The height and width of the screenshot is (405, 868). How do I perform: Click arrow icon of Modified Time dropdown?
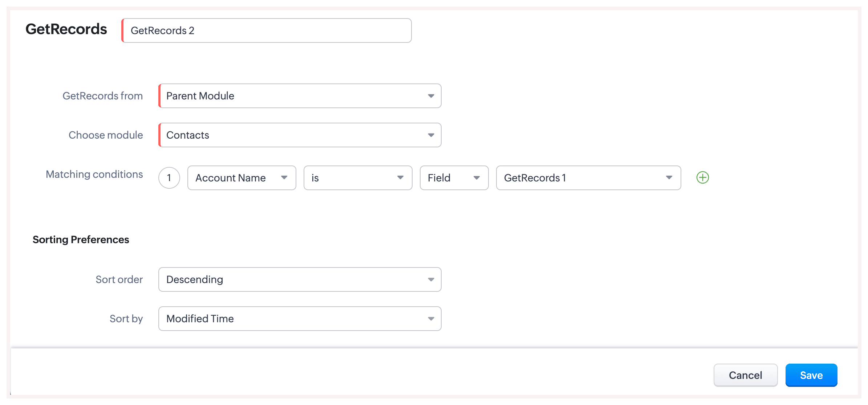431,319
